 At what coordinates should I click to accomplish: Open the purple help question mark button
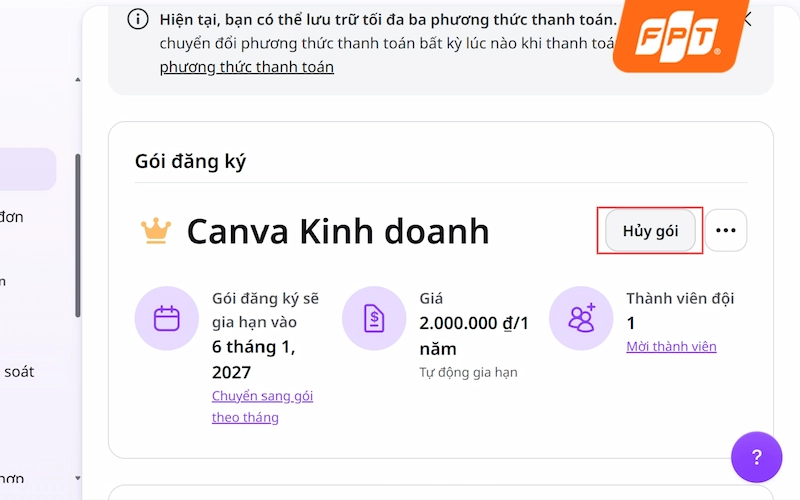point(756,457)
